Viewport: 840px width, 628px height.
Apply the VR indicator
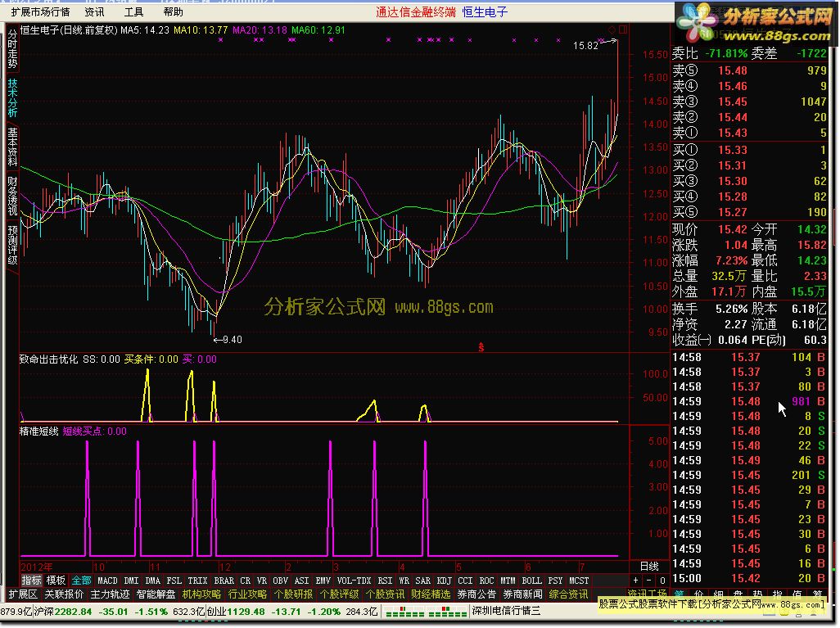coord(261,581)
